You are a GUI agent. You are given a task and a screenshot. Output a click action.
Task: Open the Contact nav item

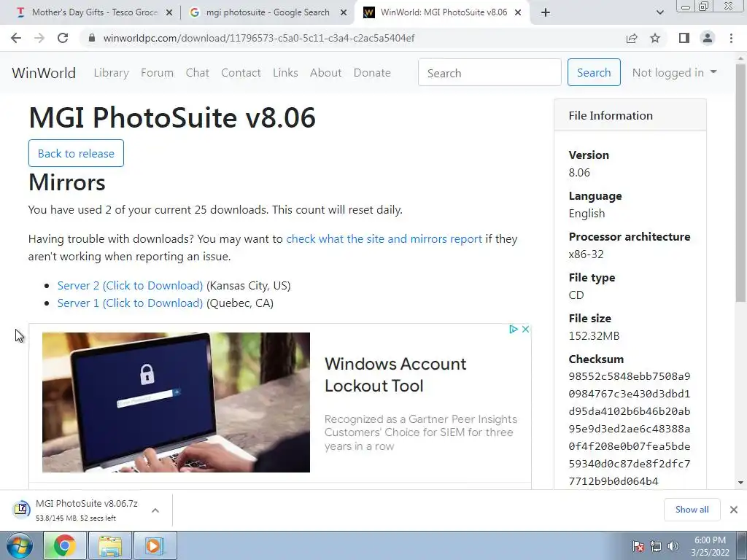click(x=241, y=73)
